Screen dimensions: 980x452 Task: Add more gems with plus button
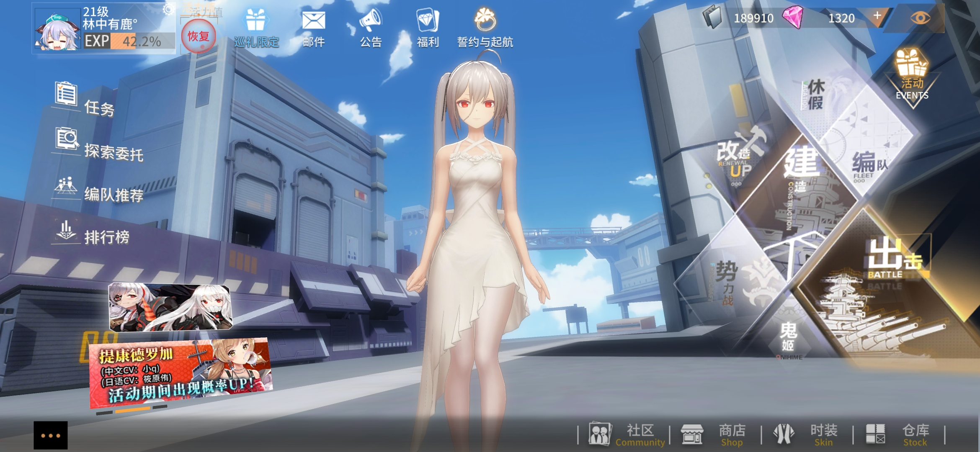coord(877,16)
